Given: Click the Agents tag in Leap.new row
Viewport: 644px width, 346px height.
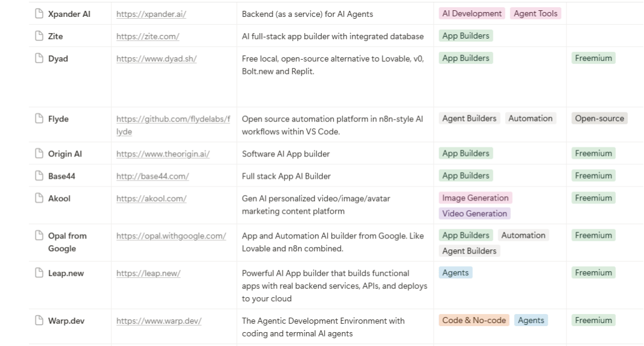Looking at the screenshot, I should 455,272.
